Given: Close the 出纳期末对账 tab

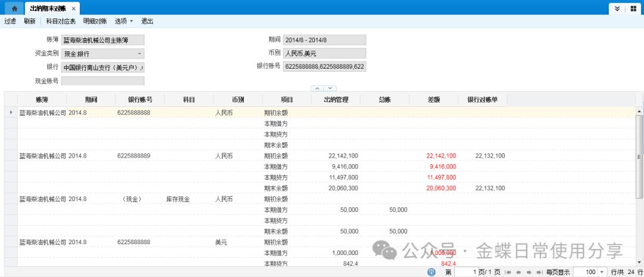Looking at the screenshot, I should click(x=73, y=9).
